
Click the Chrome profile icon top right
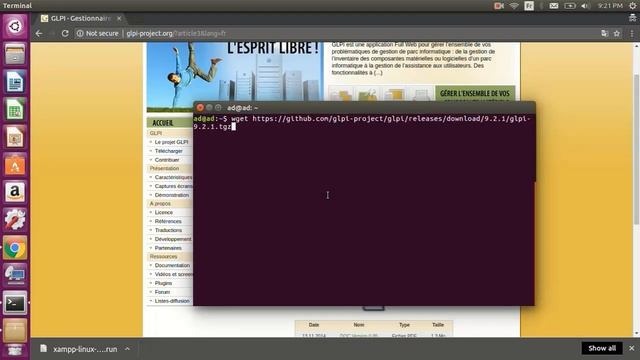pyautogui.click(x=632, y=18)
